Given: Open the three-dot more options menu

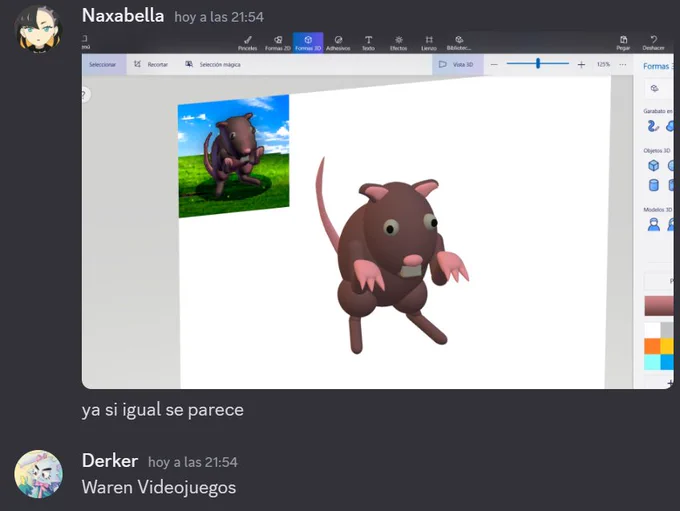Looking at the screenshot, I should coord(623,65).
